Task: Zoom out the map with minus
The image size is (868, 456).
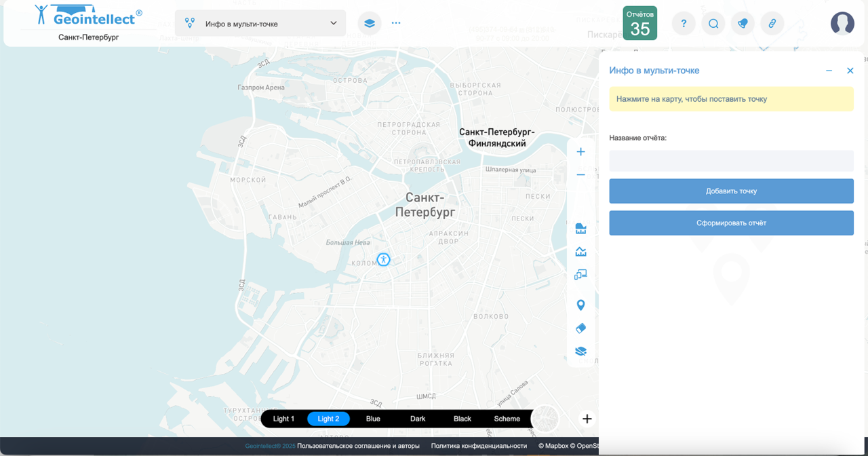Action: (x=580, y=175)
